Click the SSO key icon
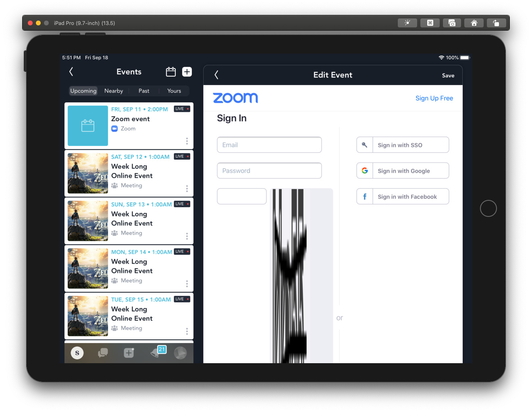 pos(365,145)
